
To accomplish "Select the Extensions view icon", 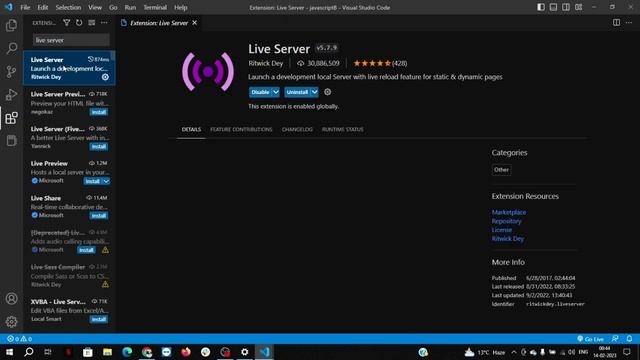I will (11, 118).
